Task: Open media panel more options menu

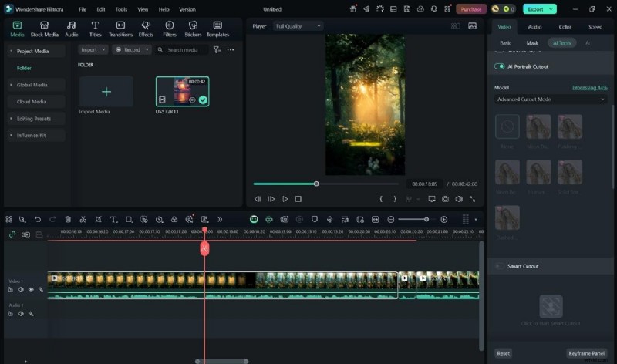Action: pos(231,49)
